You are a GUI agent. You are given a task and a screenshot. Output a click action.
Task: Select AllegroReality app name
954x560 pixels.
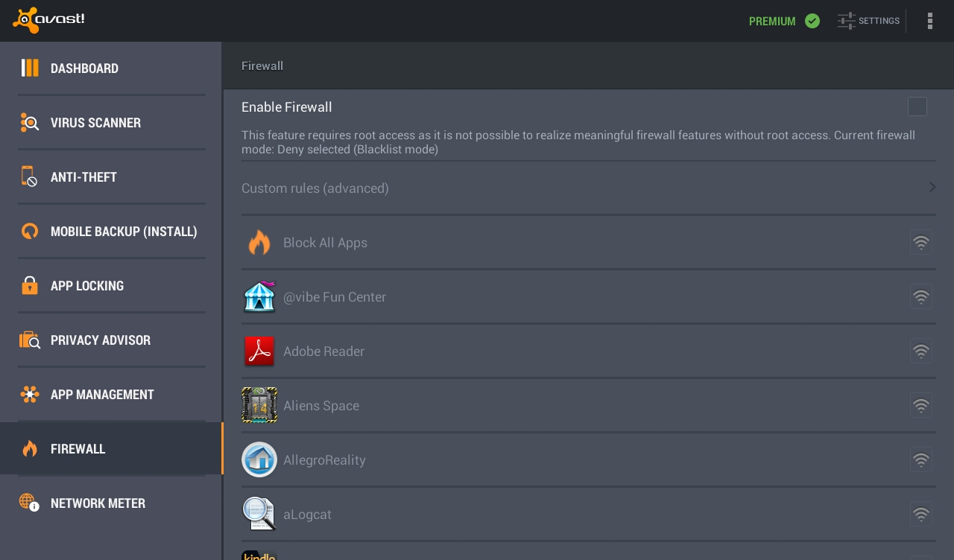(324, 460)
